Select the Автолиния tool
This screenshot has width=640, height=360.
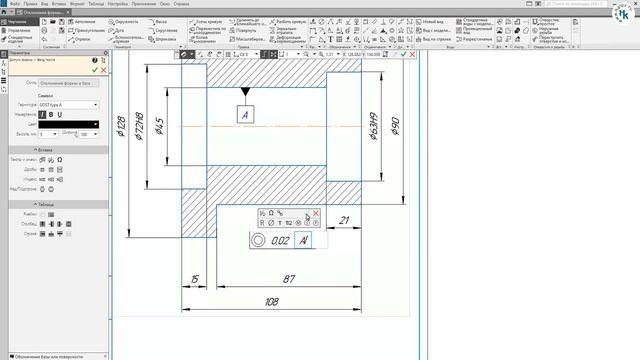[82, 22]
